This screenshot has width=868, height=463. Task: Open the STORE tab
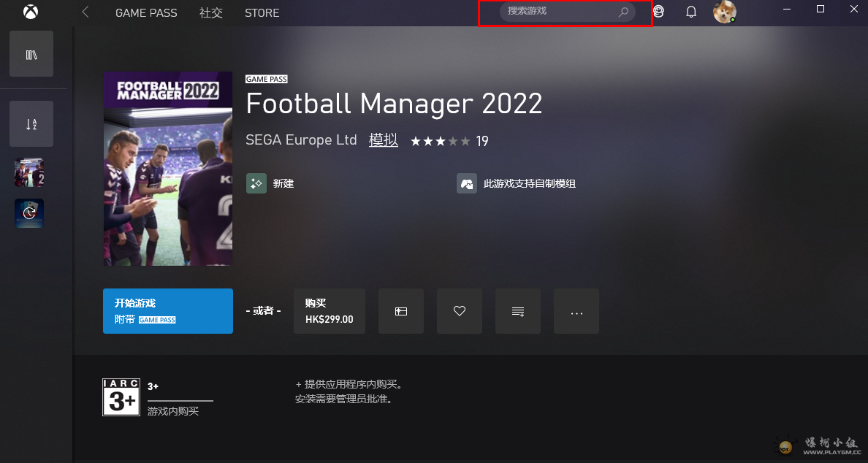coord(262,12)
